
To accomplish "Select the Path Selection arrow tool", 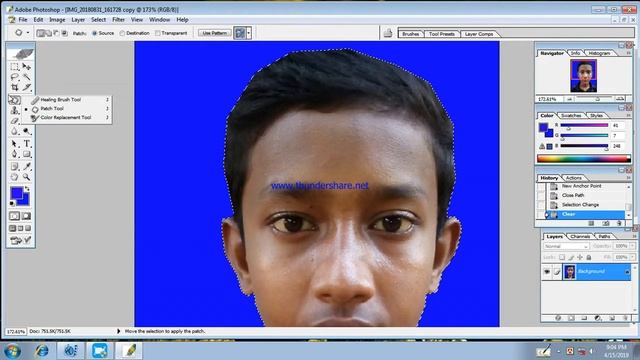I will [15, 144].
